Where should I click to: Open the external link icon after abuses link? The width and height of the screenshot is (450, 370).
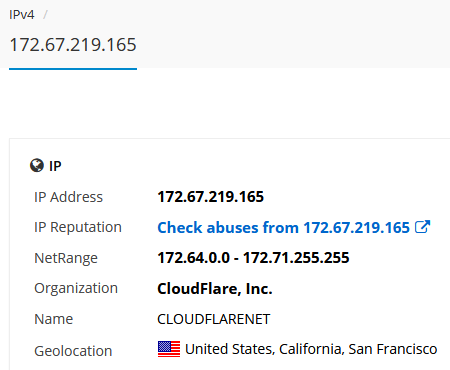pos(422,227)
